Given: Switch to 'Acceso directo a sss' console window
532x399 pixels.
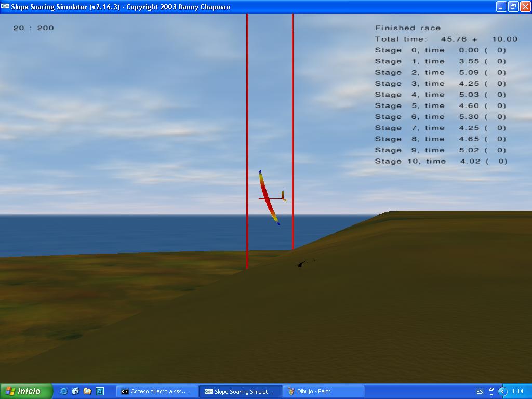Looking at the screenshot, I should (156, 391).
